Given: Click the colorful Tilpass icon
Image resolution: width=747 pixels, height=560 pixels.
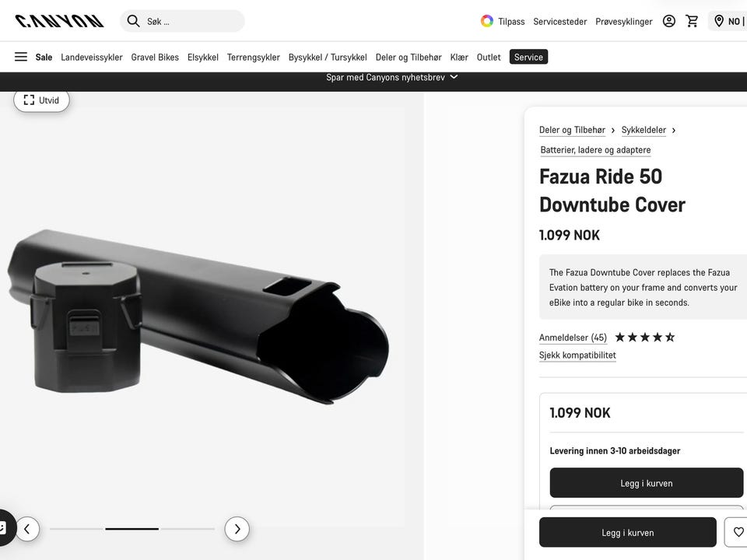Looking at the screenshot, I should point(486,21).
